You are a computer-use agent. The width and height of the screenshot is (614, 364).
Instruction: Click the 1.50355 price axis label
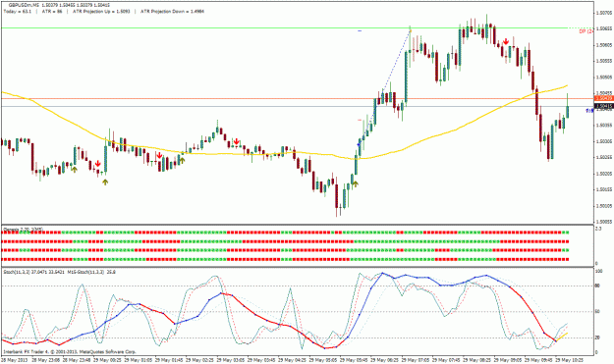coord(603,126)
